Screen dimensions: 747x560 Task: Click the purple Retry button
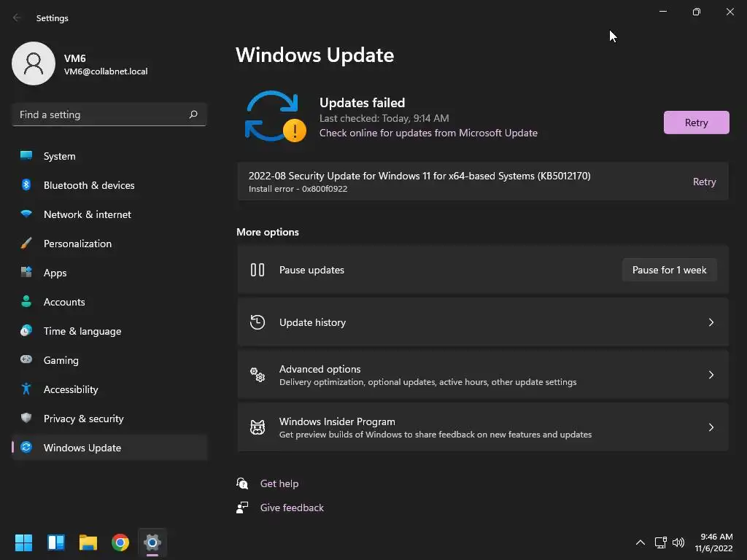click(x=696, y=122)
